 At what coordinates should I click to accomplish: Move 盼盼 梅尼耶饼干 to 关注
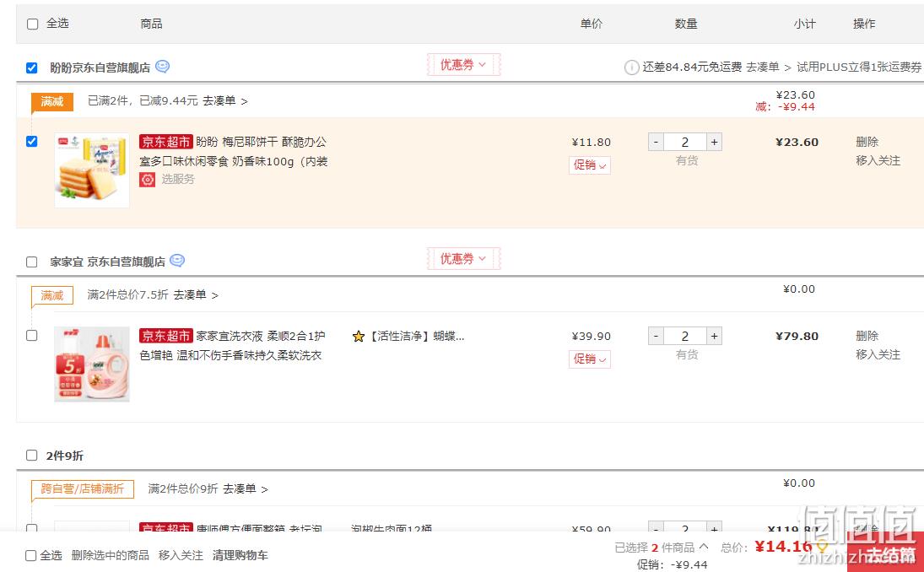878,161
